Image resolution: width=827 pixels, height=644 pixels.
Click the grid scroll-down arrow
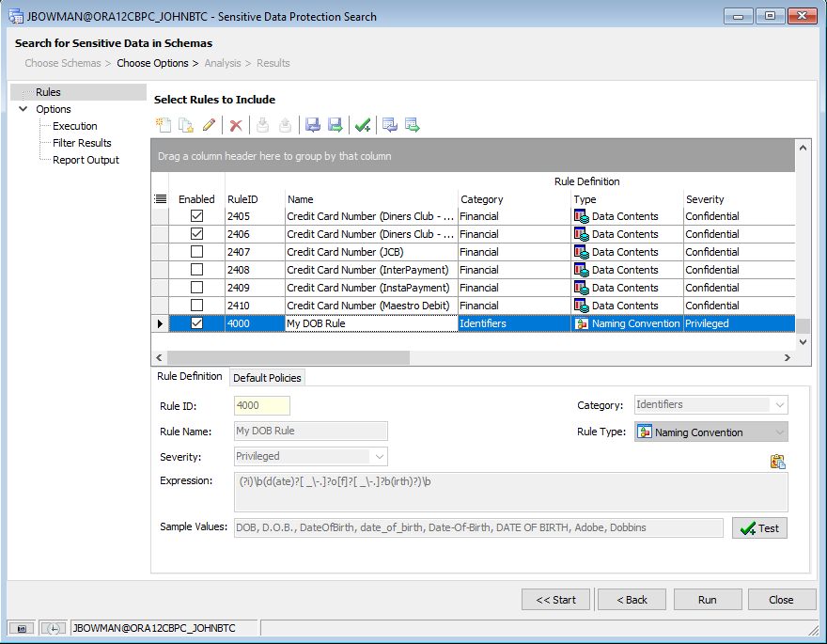803,342
